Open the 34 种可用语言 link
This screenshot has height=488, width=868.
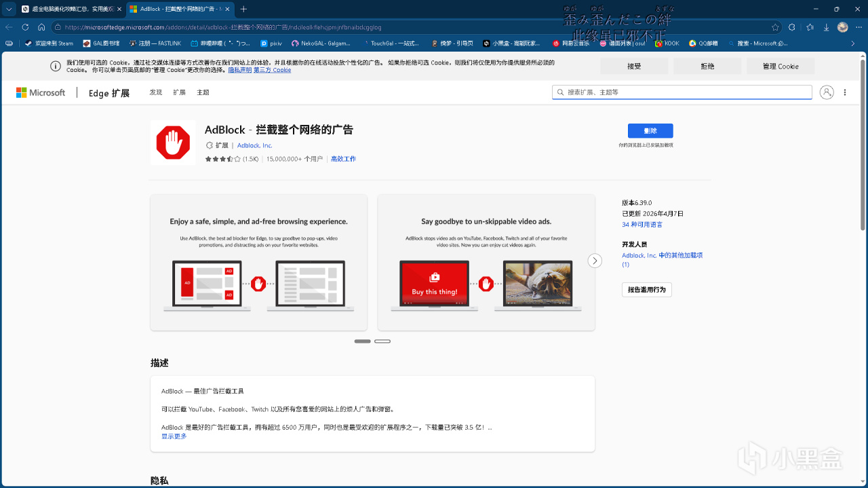point(642,225)
